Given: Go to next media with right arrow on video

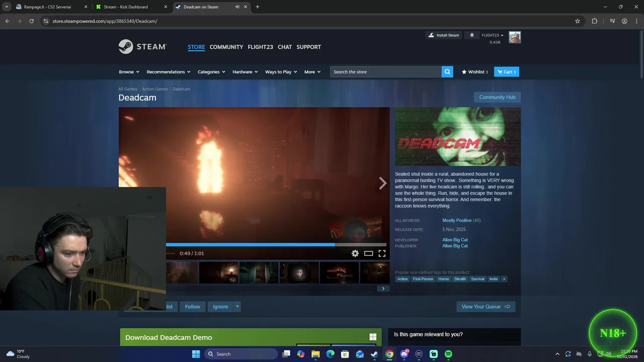Looking at the screenshot, I should point(382,184).
